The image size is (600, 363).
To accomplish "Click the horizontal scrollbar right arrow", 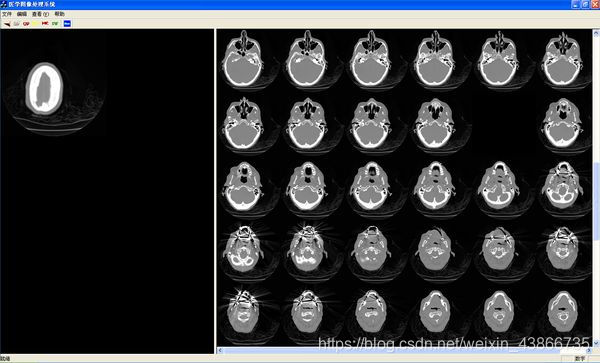I will pos(590,350).
